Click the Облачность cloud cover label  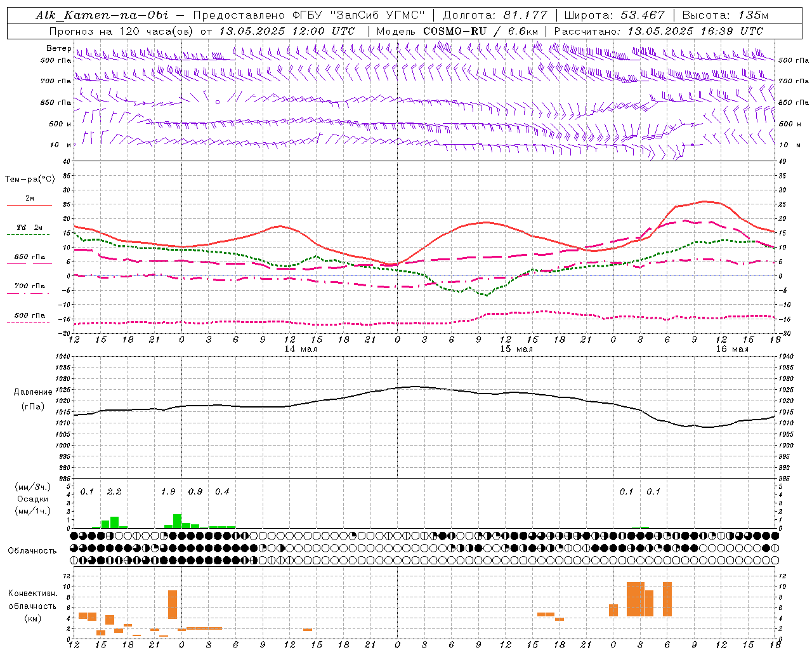coord(32,551)
